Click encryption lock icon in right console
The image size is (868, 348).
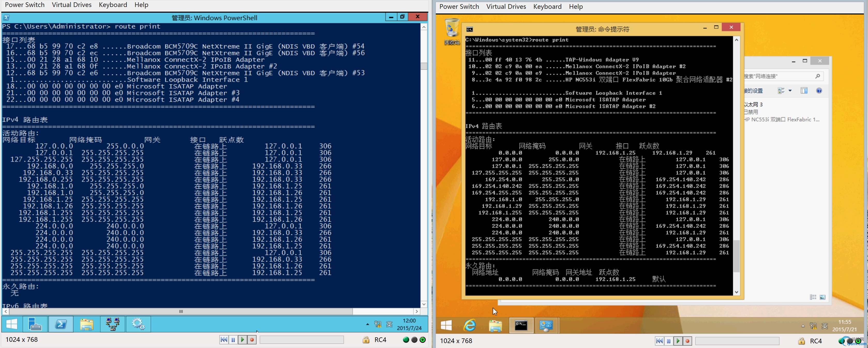click(802, 341)
